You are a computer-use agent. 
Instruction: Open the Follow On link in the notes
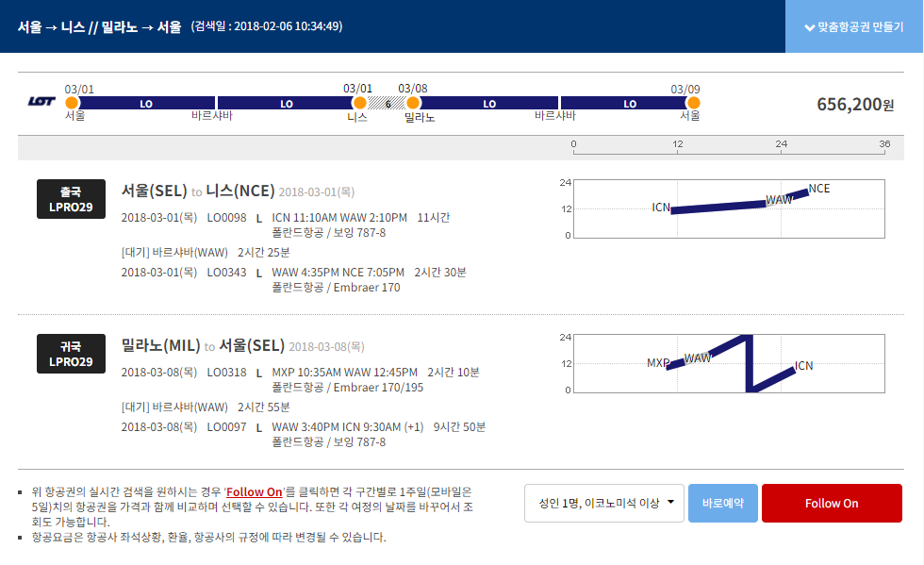[x=254, y=491]
